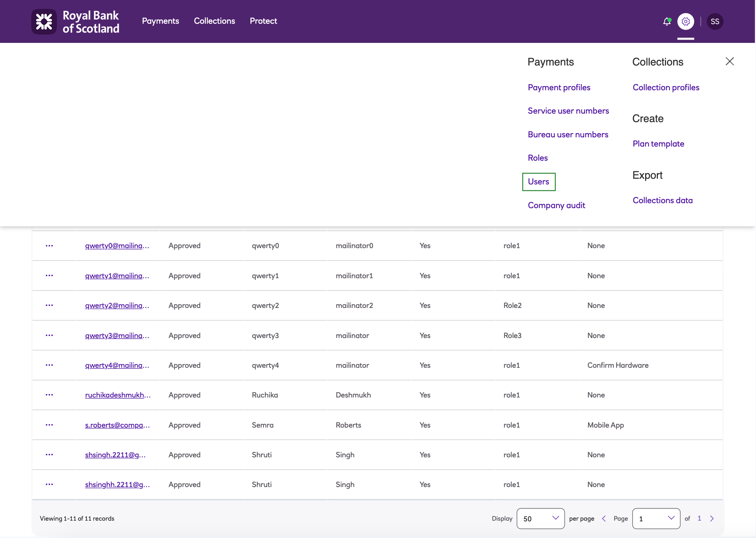Select Bureau user numbers menu item
756x538 pixels.
(568, 134)
